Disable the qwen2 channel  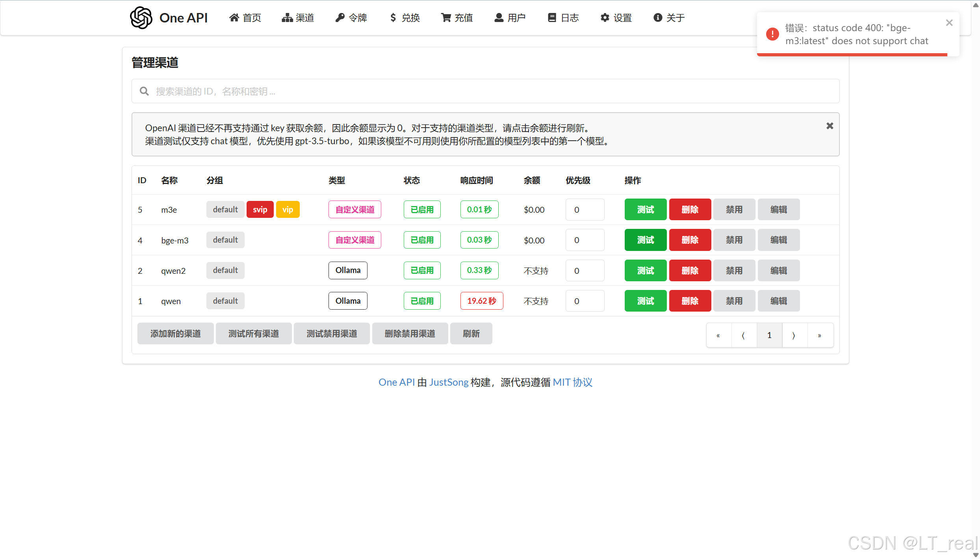(734, 271)
